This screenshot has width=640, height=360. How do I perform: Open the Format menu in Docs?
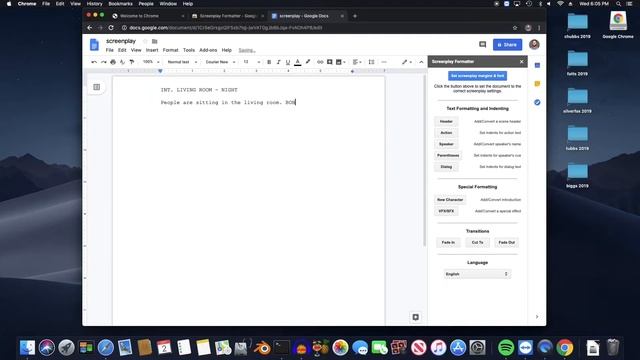[x=171, y=50]
